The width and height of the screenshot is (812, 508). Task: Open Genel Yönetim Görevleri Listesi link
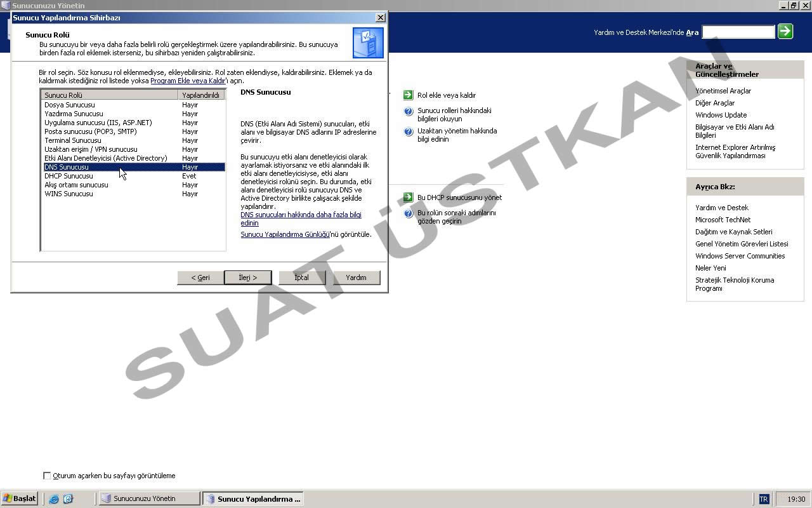tap(742, 244)
